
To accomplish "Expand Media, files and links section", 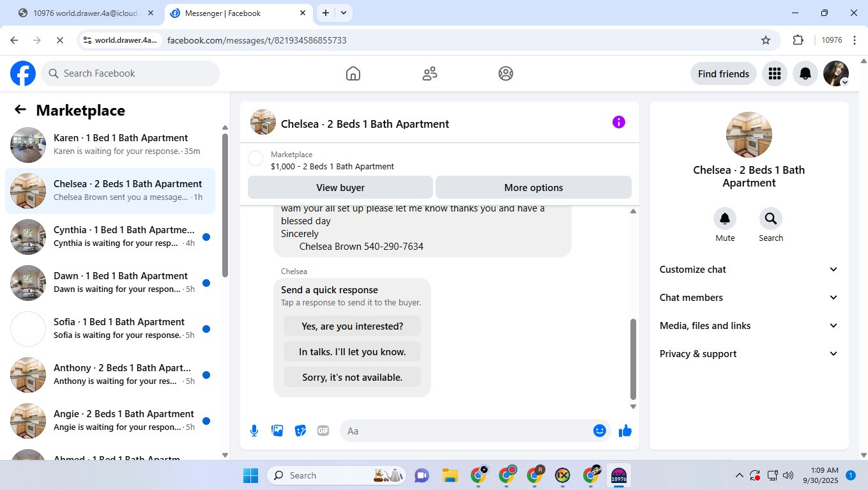I will tap(749, 326).
